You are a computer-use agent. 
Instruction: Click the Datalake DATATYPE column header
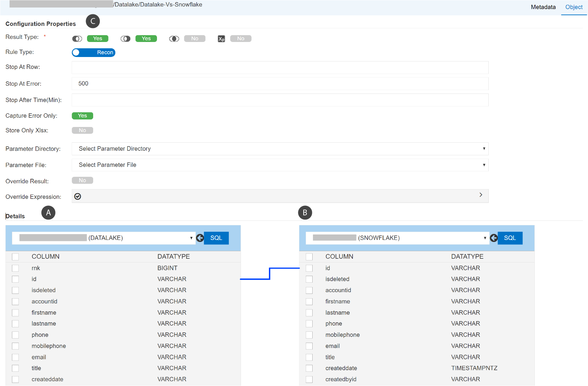click(x=174, y=257)
